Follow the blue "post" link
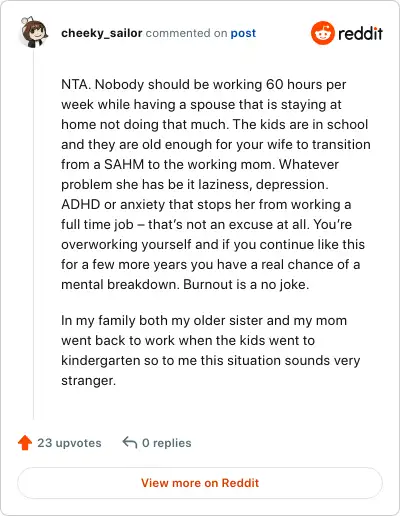Viewport: 400px width, 516px height. [x=243, y=33]
